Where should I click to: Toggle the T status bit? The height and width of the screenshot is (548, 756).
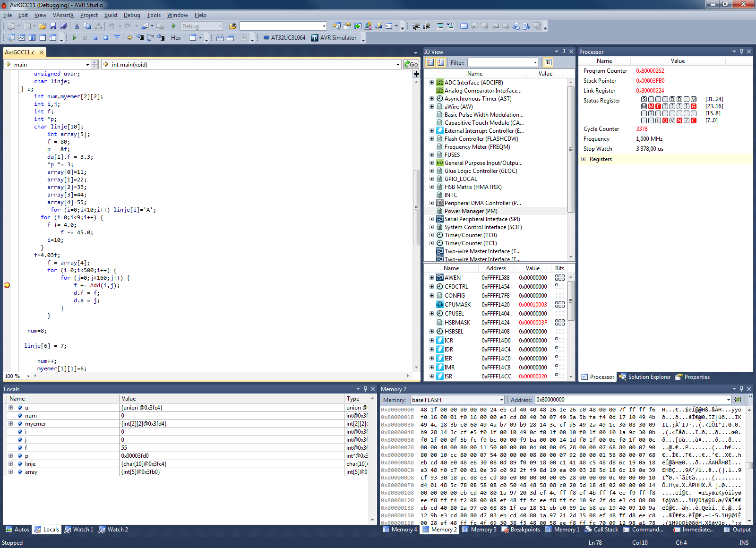(651, 113)
